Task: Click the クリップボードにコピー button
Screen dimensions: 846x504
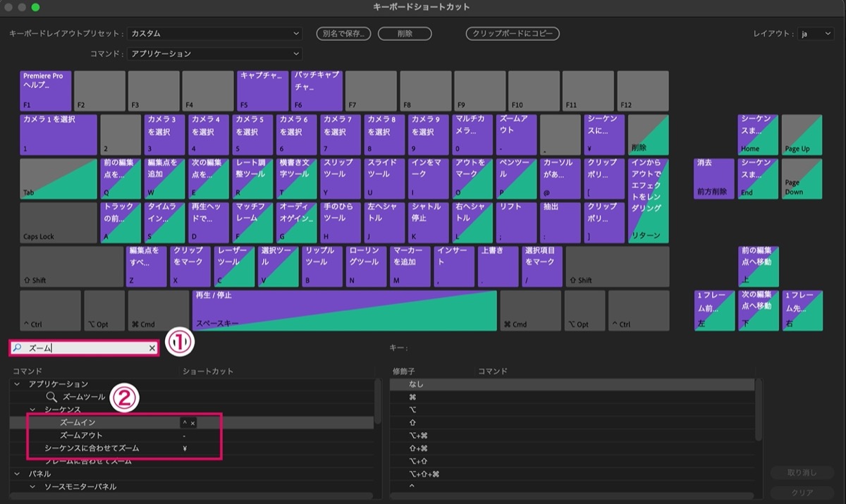Action: pos(513,33)
